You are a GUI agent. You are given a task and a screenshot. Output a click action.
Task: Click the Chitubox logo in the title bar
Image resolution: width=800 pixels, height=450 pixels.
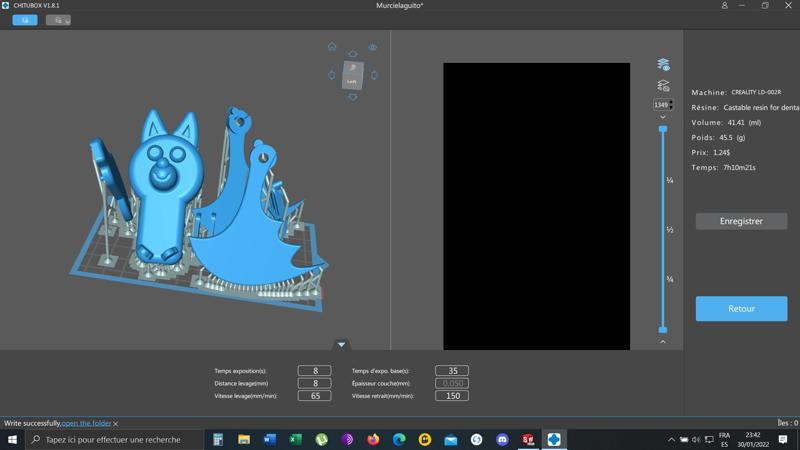coord(5,5)
